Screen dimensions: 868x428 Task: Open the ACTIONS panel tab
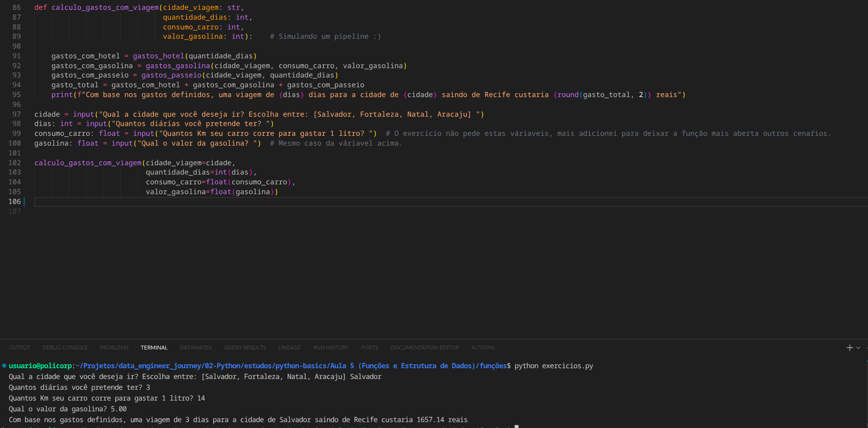point(483,348)
